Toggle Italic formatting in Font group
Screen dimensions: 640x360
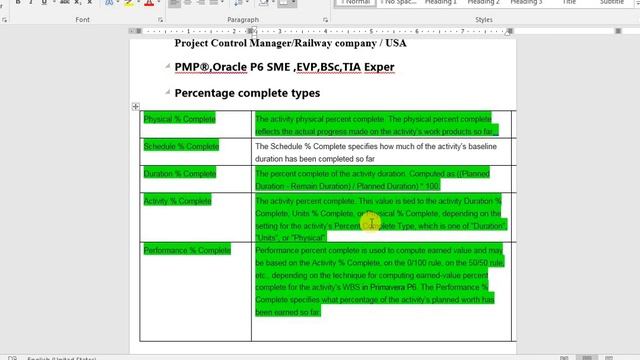coord(31,2)
